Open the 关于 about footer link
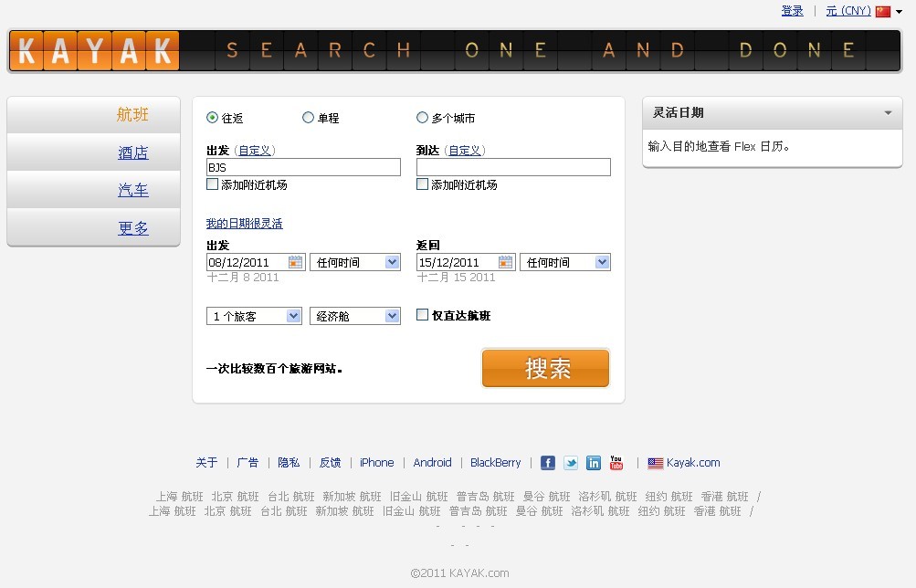This screenshot has width=916, height=588. click(206, 463)
